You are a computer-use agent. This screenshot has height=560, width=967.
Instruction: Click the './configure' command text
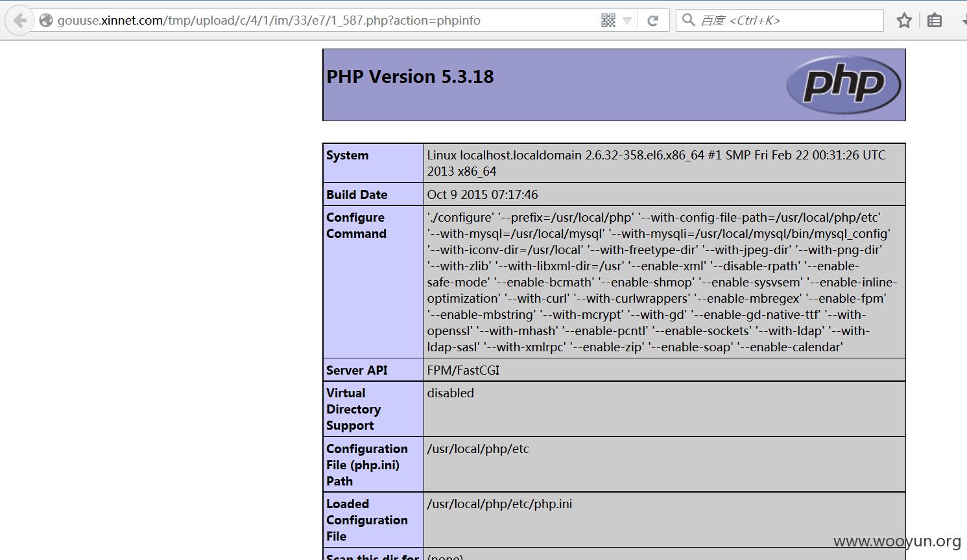[662, 282]
